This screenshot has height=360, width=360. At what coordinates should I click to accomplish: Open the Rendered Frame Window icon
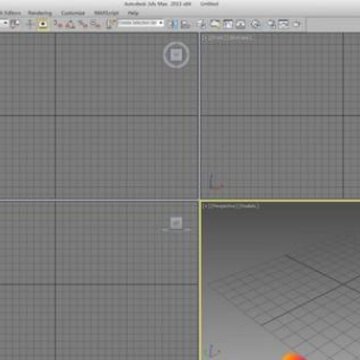click(283, 24)
